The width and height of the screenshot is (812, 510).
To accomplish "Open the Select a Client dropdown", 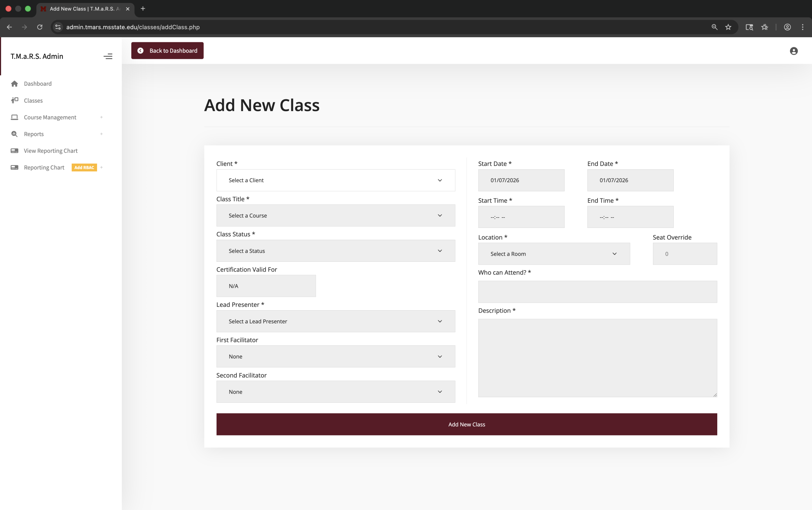I will (335, 180).
